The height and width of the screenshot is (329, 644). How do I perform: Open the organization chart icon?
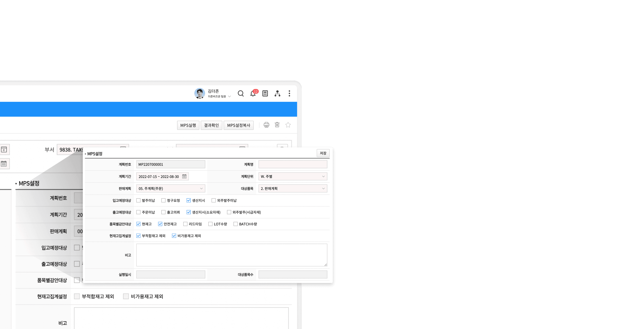[x=277, y=93]
